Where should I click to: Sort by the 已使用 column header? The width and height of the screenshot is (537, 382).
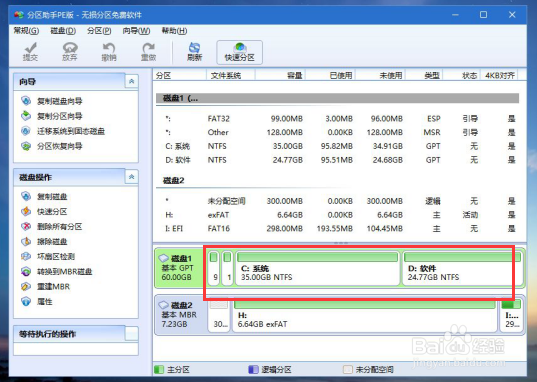click(330, 75)
